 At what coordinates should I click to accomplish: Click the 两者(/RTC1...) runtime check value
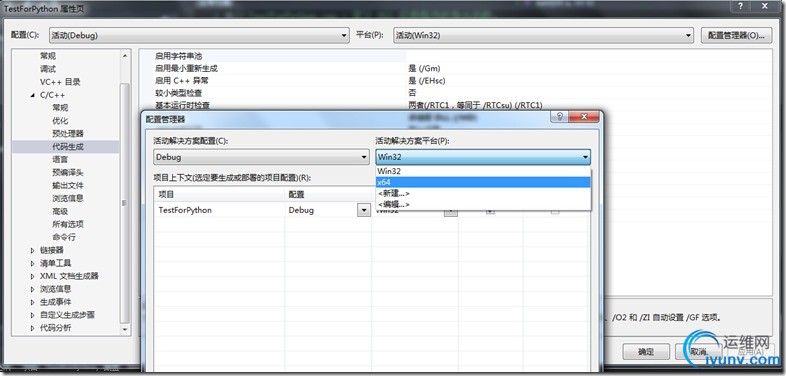[x=475, y=105]
